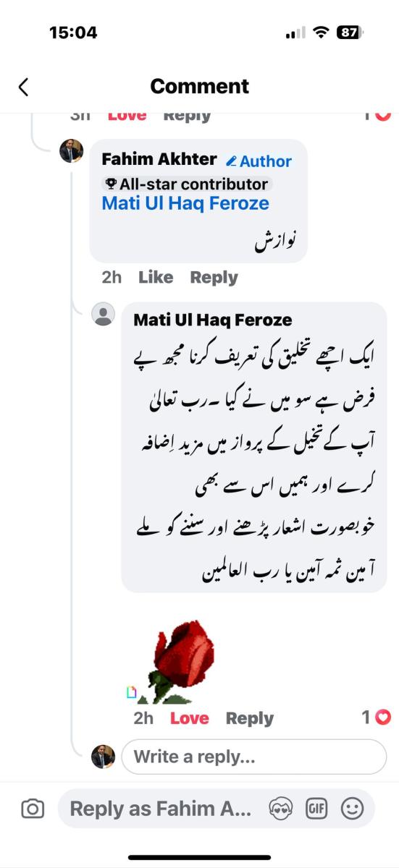Tap the Author pencil badge

(x=259, y=161)
